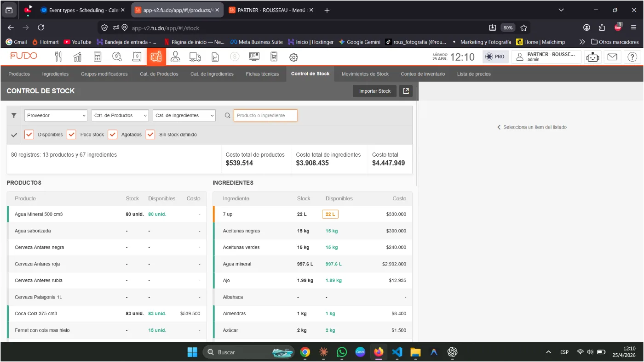
Task: Select the Fernet con cola mas hielo row
Action: [x=107, y=330]
